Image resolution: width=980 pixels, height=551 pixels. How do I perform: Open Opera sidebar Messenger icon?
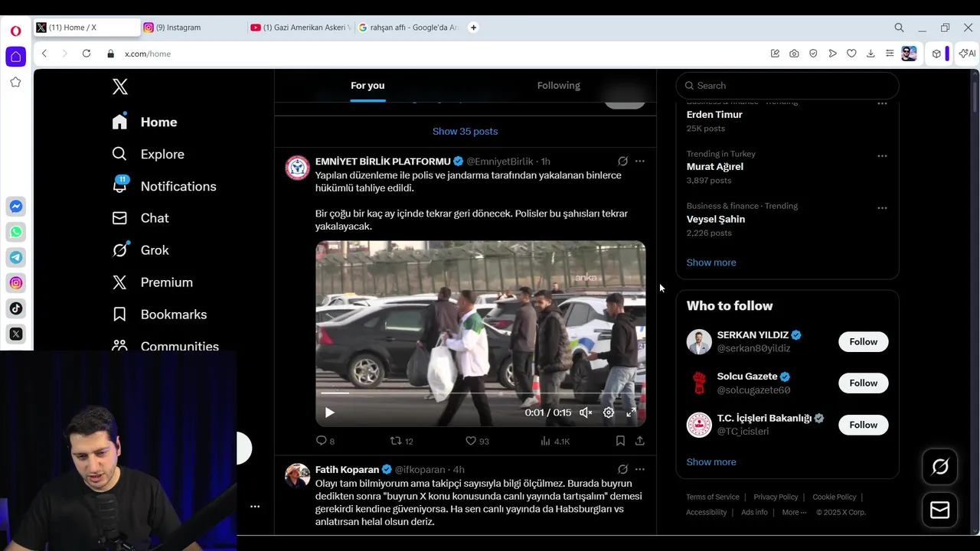pyautogui.click(x=15, y=207)
